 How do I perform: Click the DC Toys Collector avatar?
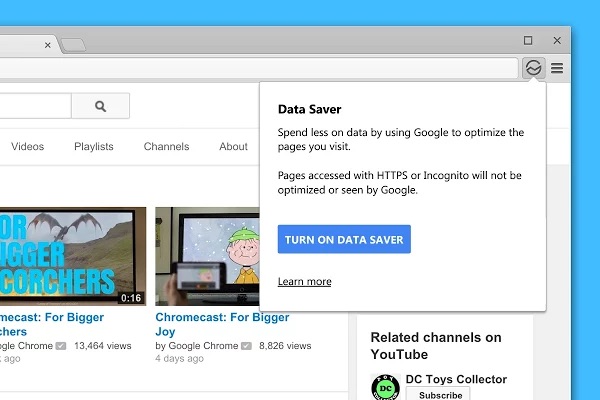point(385,387)
